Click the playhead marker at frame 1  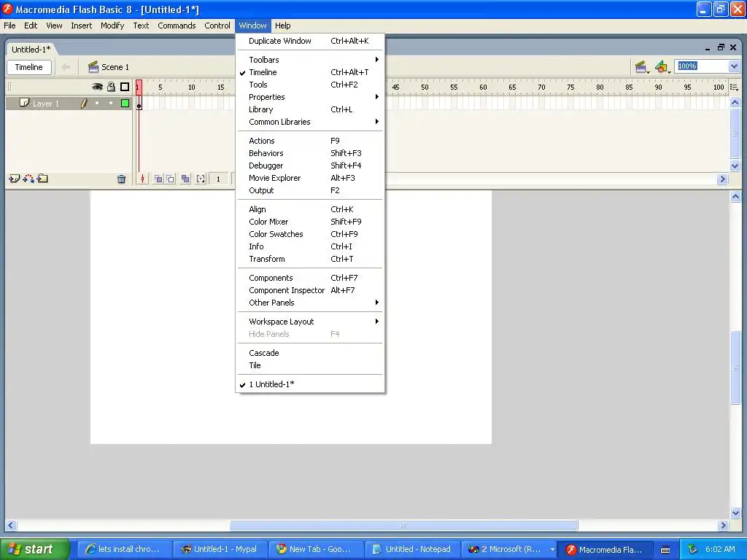pos(139,87)
